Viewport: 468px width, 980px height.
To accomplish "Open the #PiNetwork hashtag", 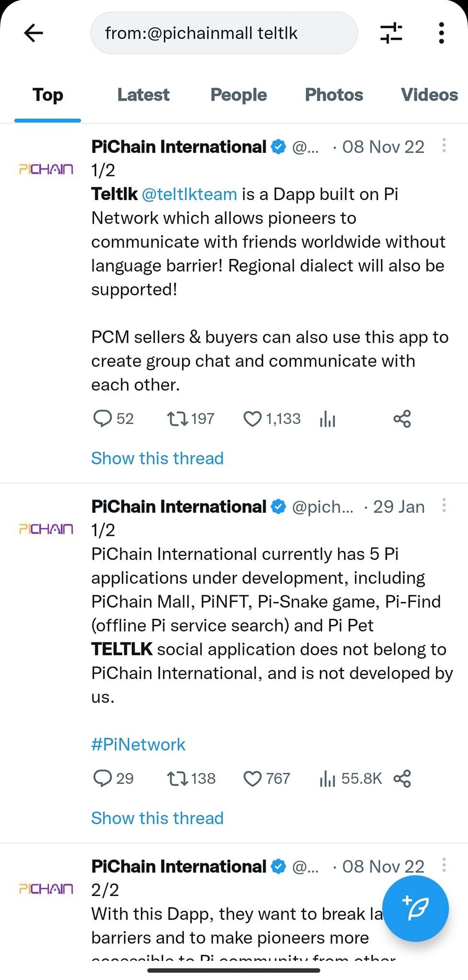I will click(x=138, y=745).
